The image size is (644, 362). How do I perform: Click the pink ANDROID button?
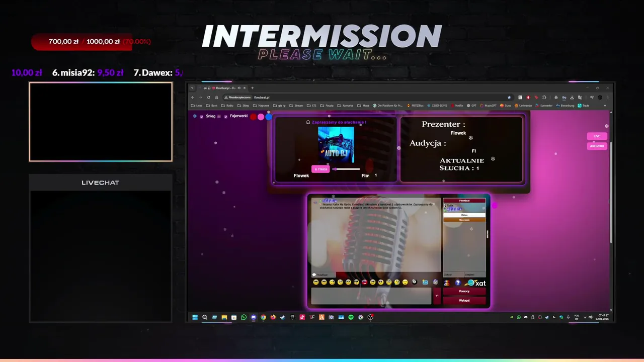click(597, 146)
